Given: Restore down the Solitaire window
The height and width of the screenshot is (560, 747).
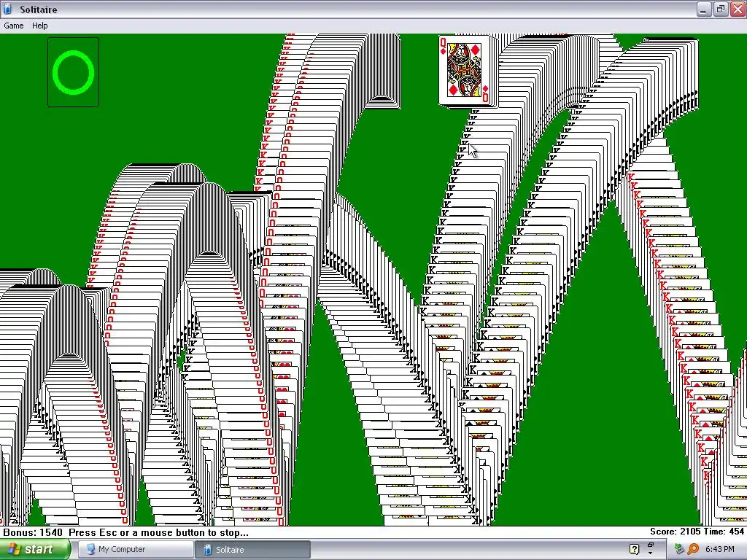Looking at the screenshot, I should 720,9.
